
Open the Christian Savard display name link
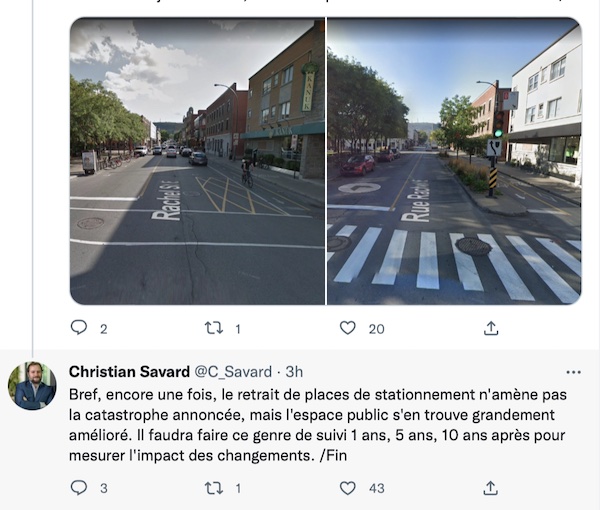tap(129, 372)
